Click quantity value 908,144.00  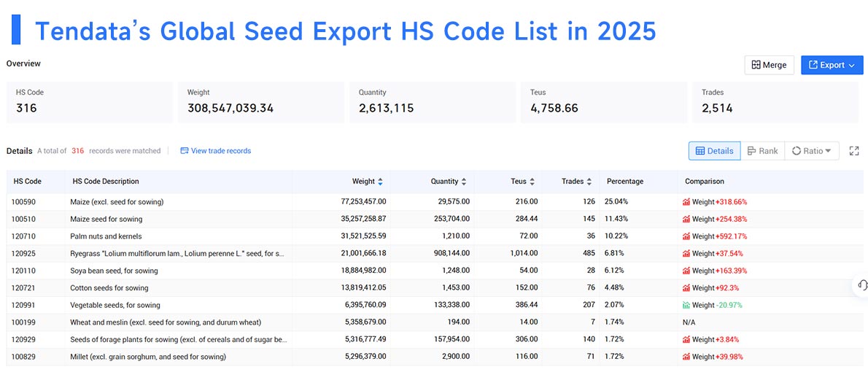451,254
